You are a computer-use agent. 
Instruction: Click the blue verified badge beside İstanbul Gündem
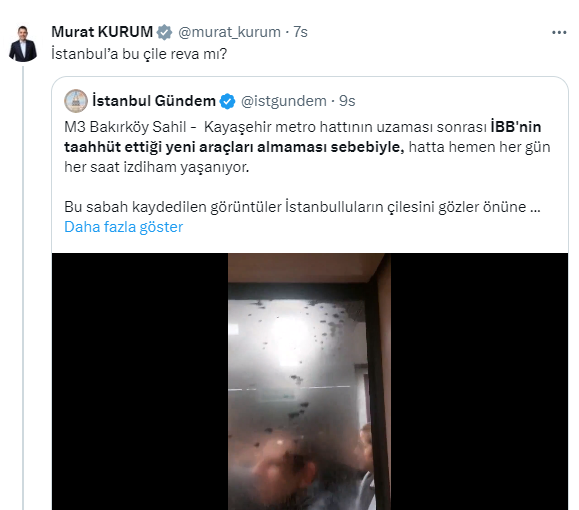tap(227, 101)
